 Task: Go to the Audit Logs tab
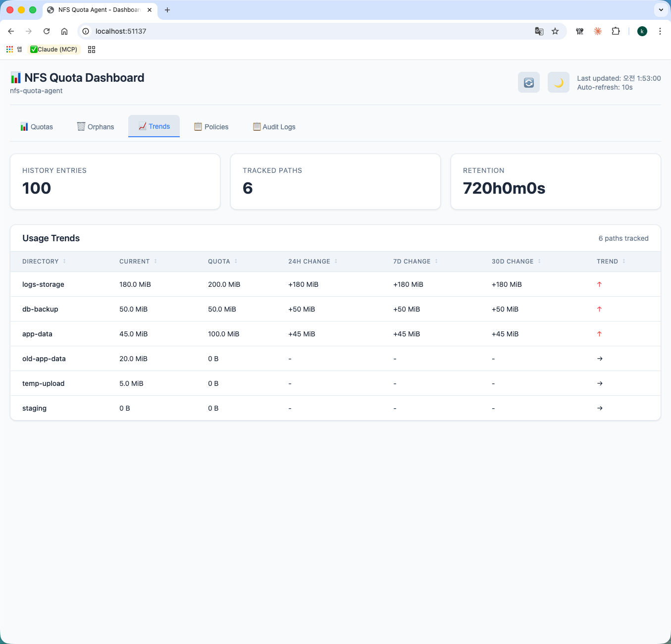(274, 127)
